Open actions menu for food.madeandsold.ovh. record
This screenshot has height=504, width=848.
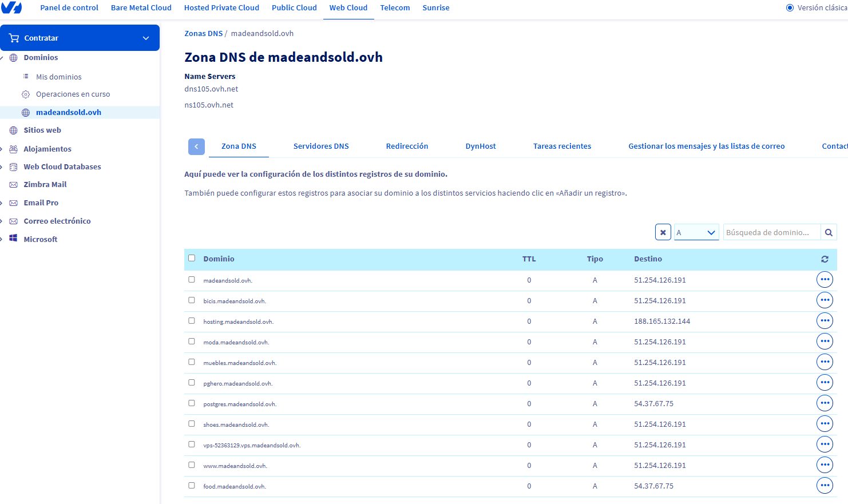pyautogui.click(x=825, y=486)
